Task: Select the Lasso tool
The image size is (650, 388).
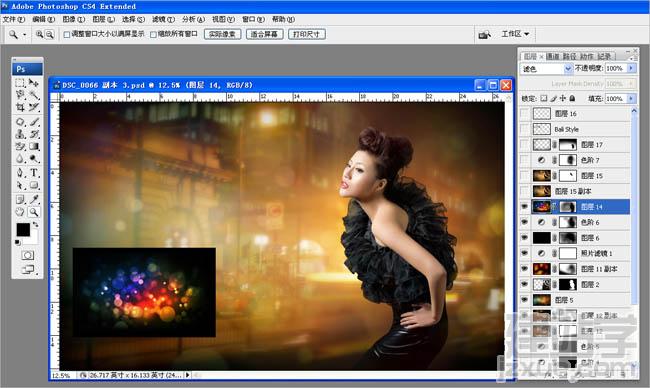Action: [x=20, y=95]
